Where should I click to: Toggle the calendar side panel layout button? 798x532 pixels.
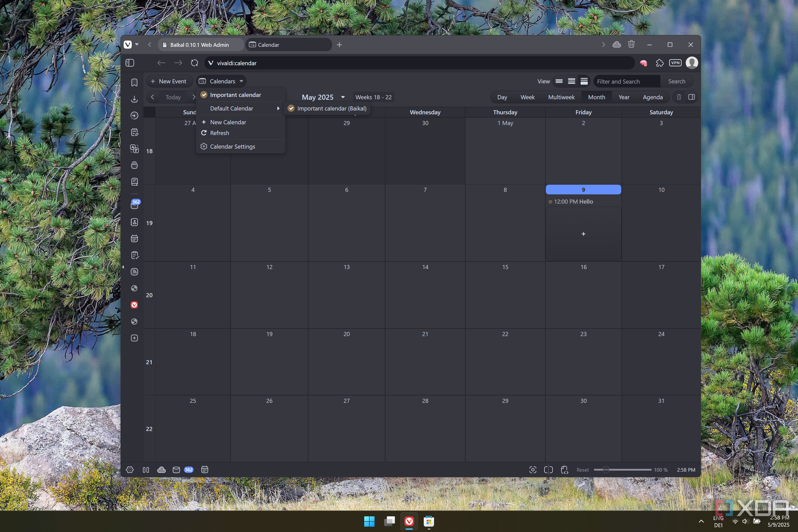click(691, 97)
